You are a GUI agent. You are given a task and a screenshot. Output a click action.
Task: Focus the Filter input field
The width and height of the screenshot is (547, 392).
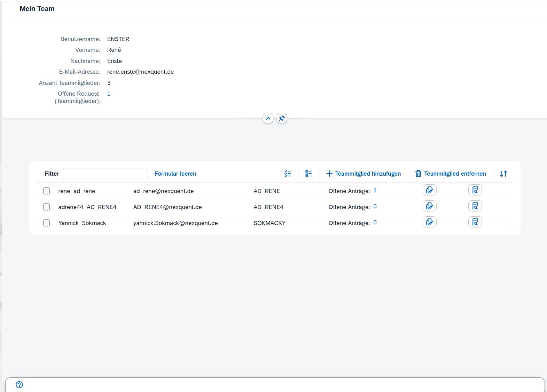[x=105, y=174]
